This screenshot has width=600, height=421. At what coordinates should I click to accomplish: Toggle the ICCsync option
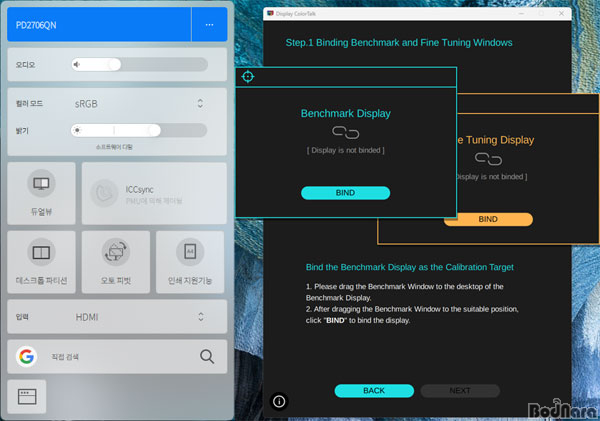coord(152,193)
